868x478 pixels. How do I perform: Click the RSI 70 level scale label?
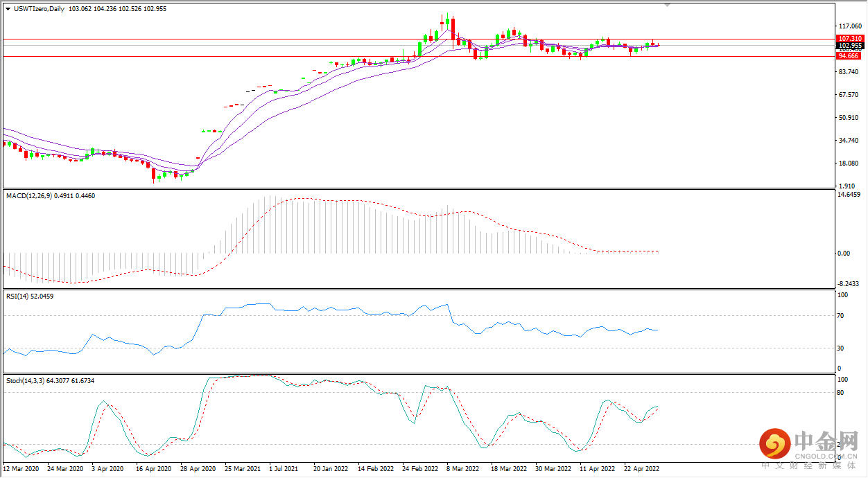tap(842, 316)
